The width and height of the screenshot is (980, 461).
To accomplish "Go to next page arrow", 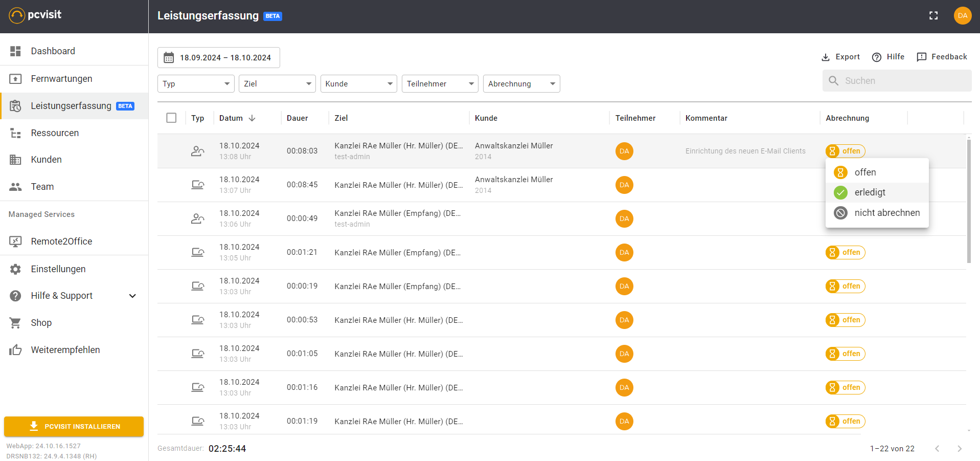I will (x=960, y=449).
